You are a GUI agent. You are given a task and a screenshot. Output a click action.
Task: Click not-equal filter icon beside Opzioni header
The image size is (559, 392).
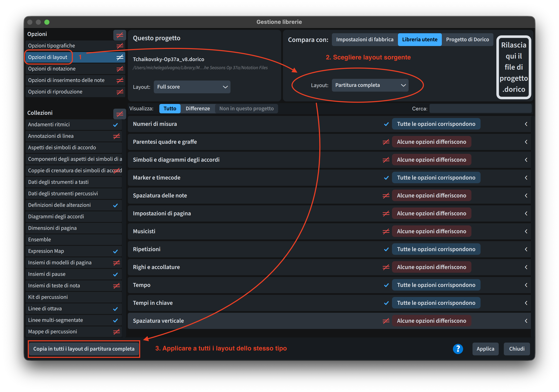pos(120,35)
